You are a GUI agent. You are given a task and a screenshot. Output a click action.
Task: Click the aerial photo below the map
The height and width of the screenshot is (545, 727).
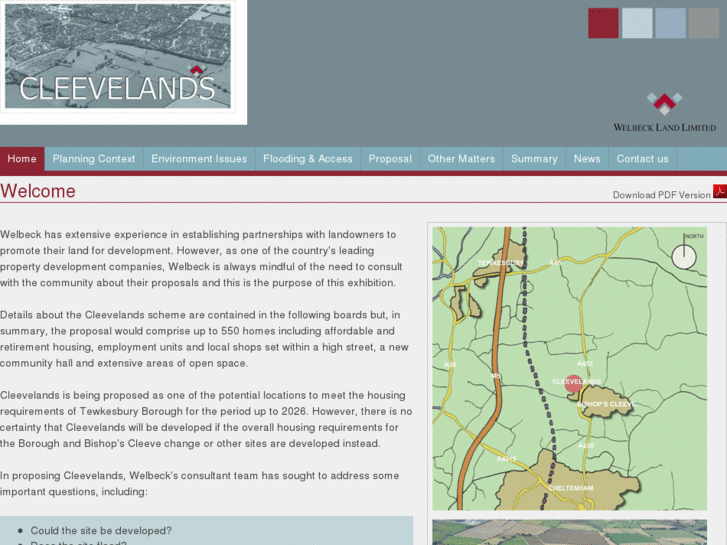pyautogui.click(x=569, y=532)
